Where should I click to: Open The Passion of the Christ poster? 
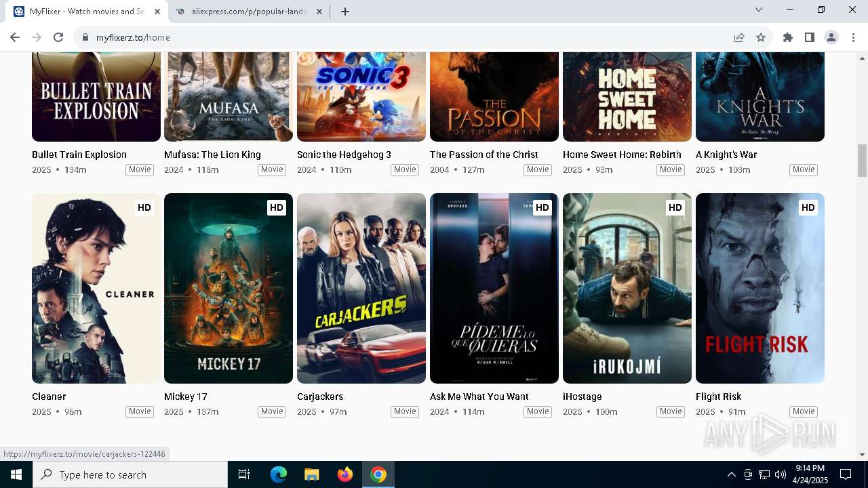click(494, 96)
